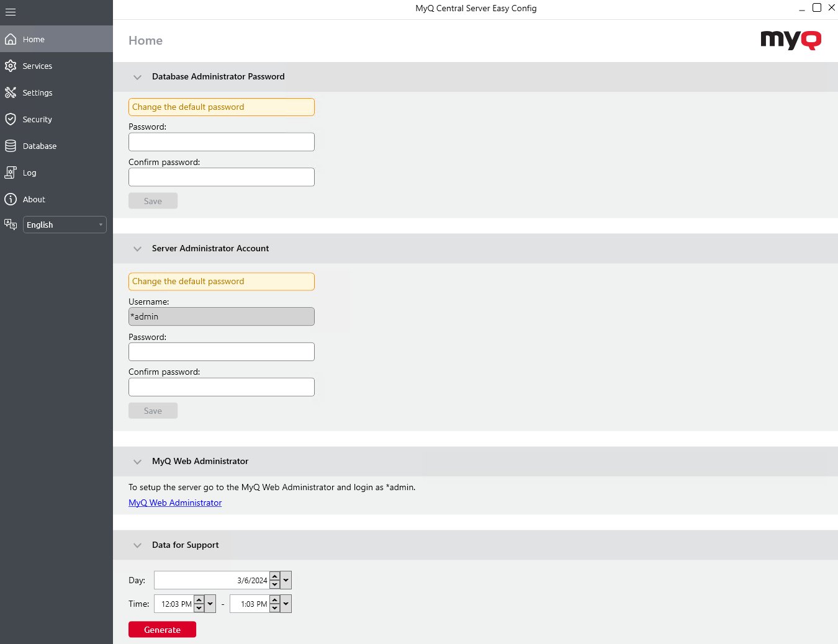Open the Database page from sidebar
Viewport: 838px width, 644px height.
click(x=39, y=146)
